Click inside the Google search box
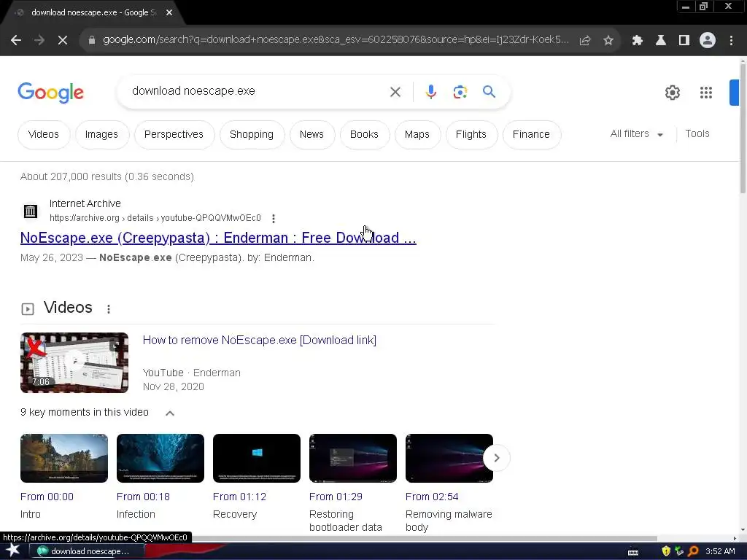 coord(258,91)
